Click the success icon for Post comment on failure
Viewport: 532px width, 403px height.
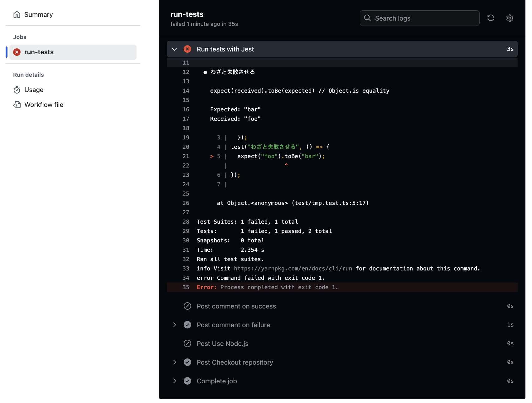(x=187, y=325)
